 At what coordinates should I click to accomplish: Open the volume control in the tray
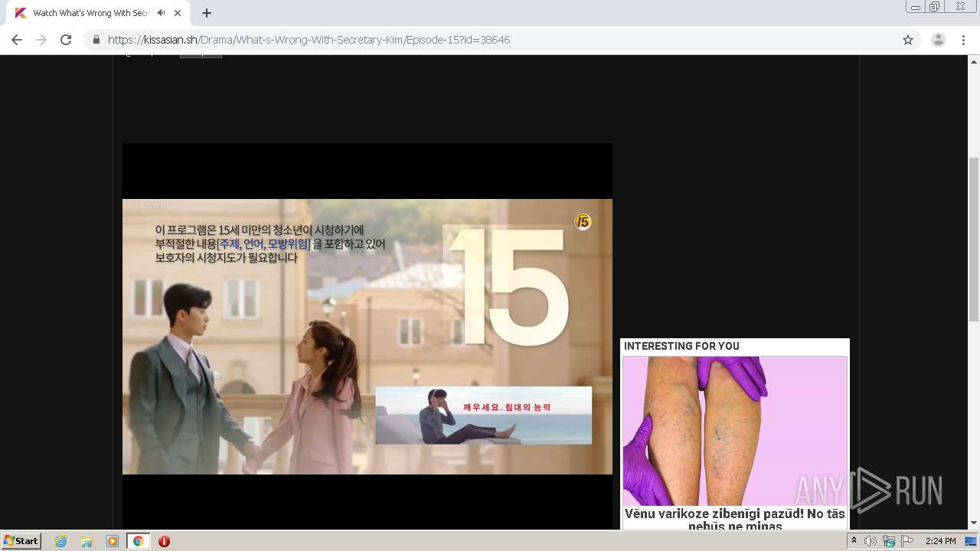click(871, 541)
